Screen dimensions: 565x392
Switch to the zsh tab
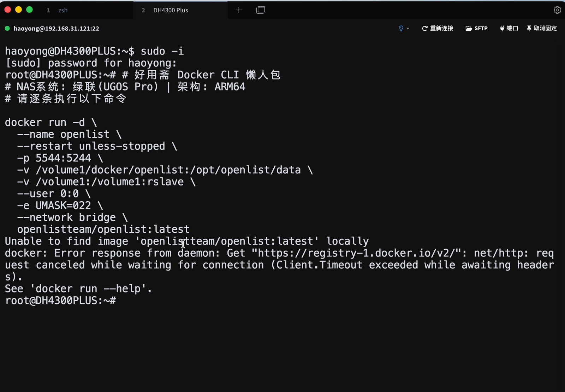tap(63, 10)
